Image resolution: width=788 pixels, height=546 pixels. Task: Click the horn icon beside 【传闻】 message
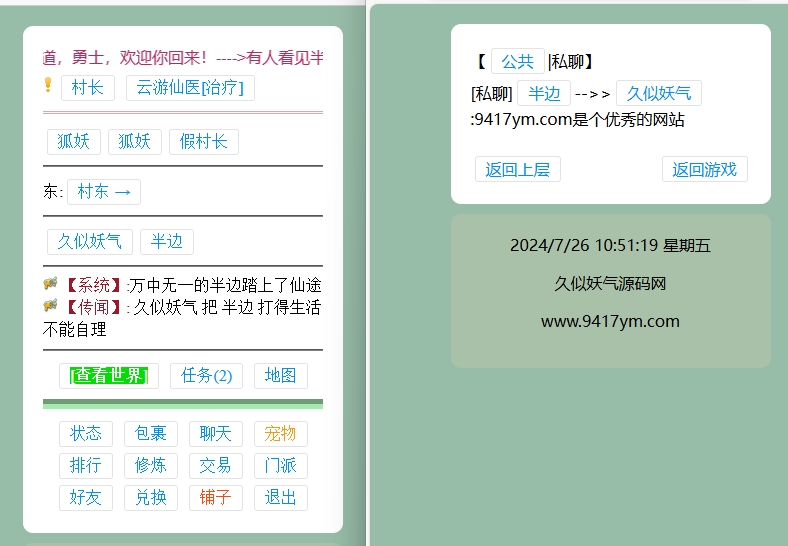[x=50, y=305]
